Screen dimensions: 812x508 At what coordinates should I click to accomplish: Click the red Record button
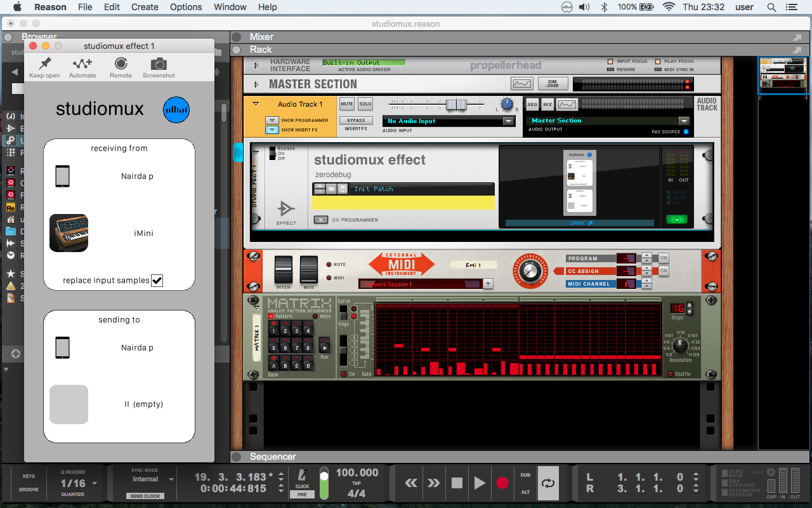[502, 483]
